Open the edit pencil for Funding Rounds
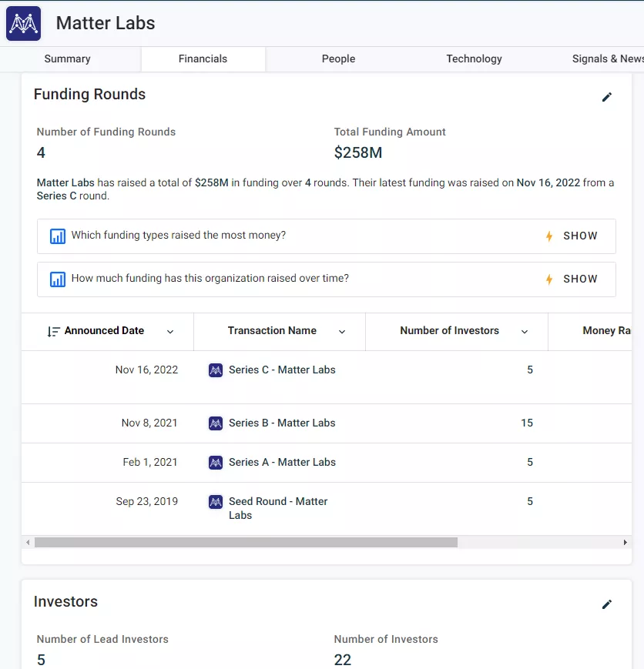 pyautogui.click(x=607, y=97)
